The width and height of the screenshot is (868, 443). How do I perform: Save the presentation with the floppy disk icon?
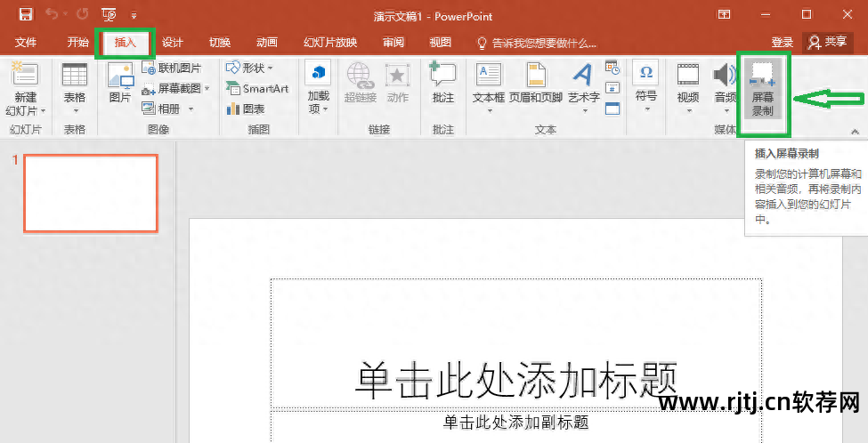(26, 14)
